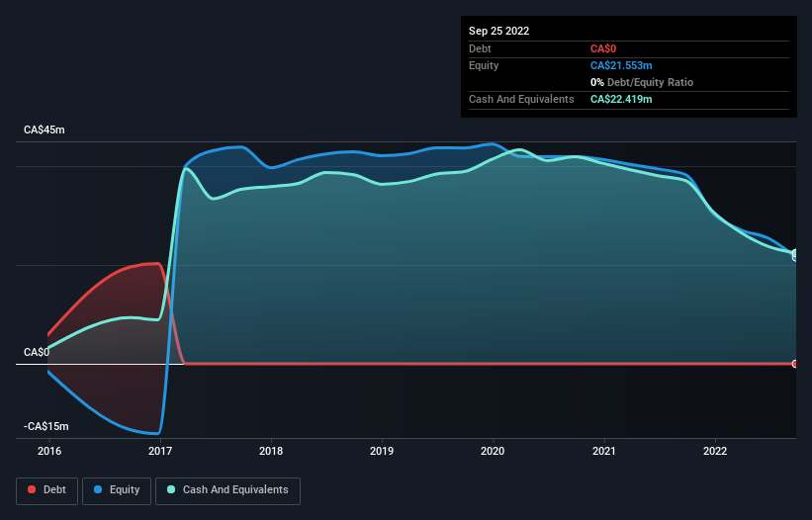The width and height of the screenshot is (812, 520).
Task: Click the Equity row label in tooltip
Action: (484, 65)
